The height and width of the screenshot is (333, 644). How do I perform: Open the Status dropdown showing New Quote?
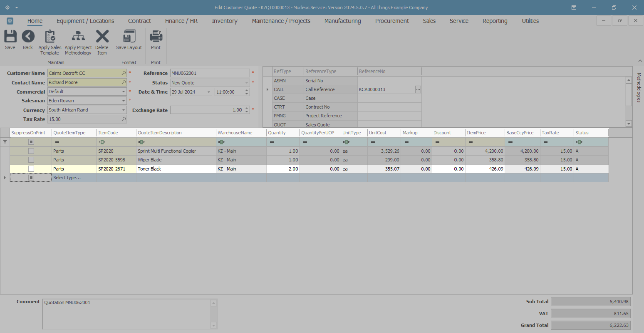pyautogui.click(x=247, y=83)
